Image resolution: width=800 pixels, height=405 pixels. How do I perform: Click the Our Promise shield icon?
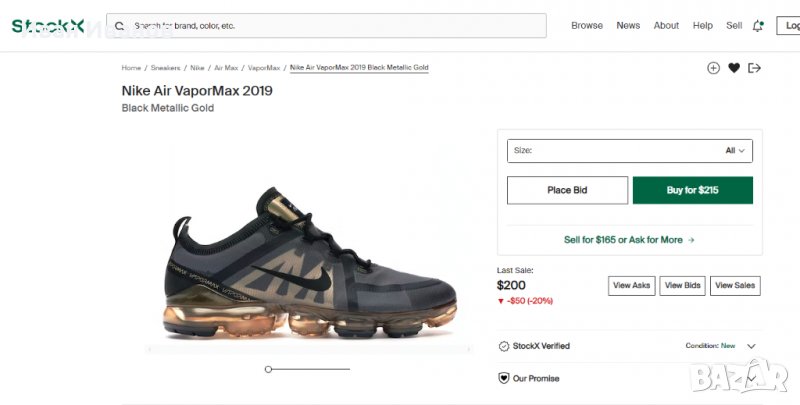pos(504,379)
